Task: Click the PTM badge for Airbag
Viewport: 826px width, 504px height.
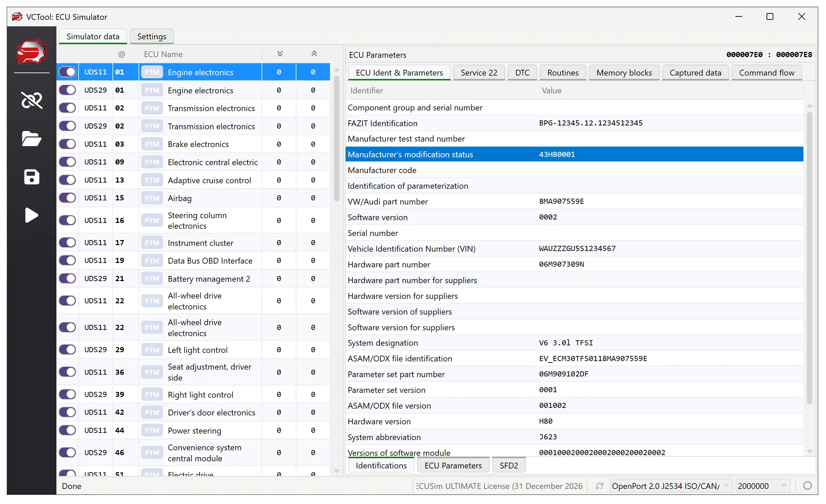Action: pyautogui.click(x=152, y=198)
